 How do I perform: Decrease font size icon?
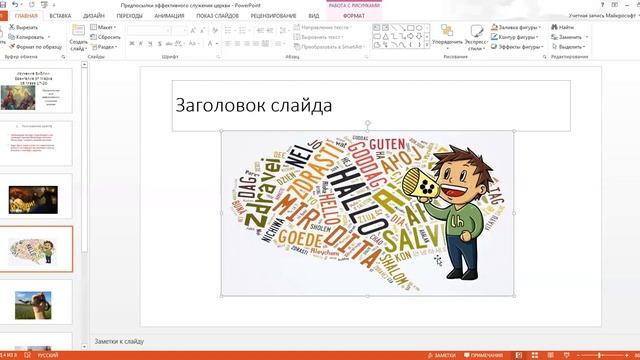click(x=202, y=31)
